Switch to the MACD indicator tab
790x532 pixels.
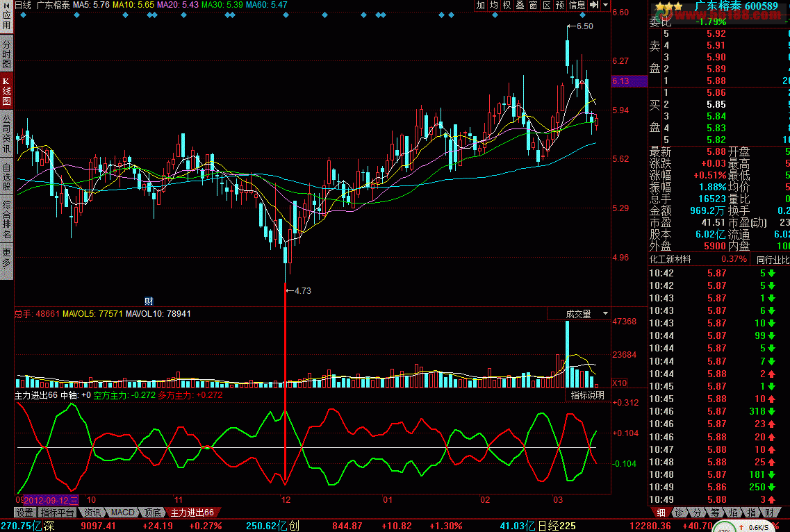click(x=122, y=513)
